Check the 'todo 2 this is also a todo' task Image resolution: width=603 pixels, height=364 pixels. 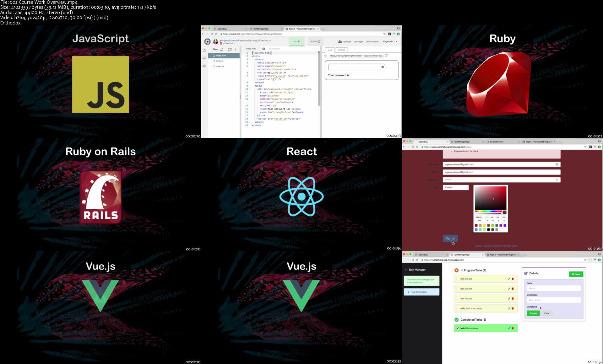click(x=458, y=308)
